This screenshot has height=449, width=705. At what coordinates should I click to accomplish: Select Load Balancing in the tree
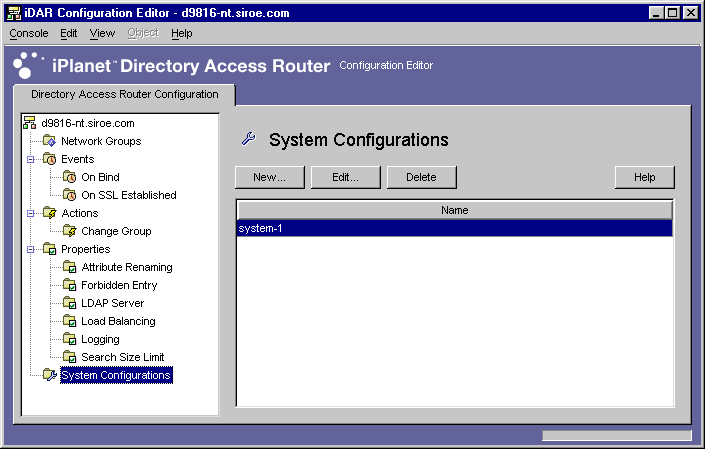pyautogui.click(x=118, y=321)
